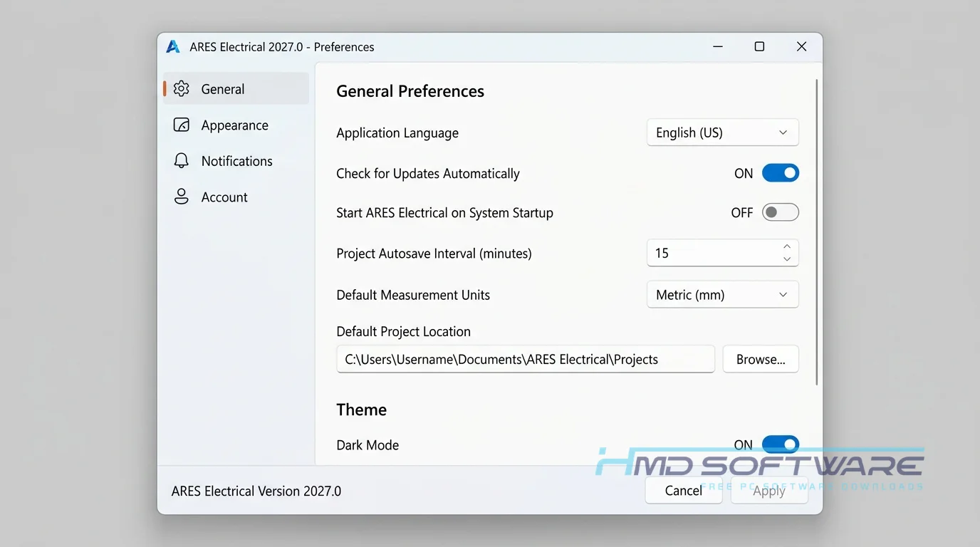Open the Account section

[236, 197]
